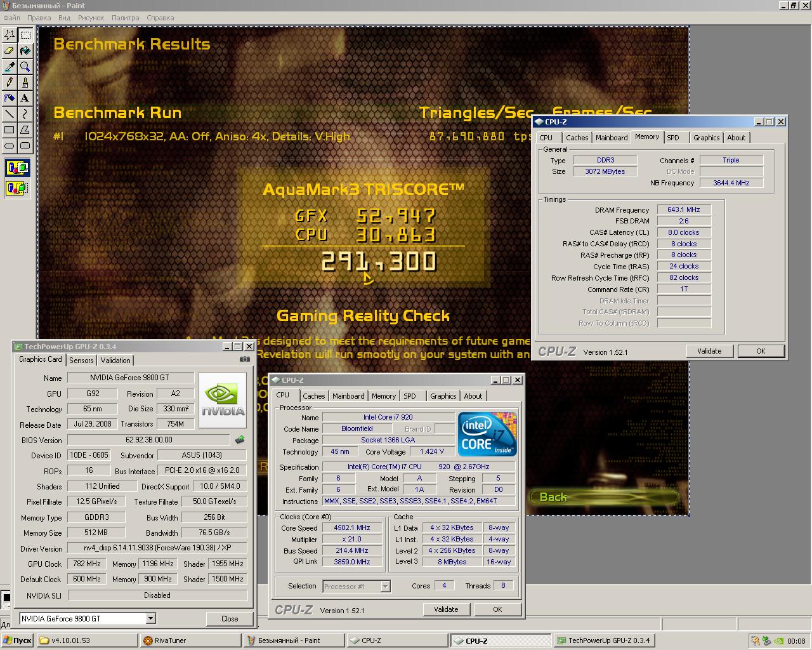812x650 pixels.
Task: Choose the Ellipse shape tool
Action: pyautogui.click(x=10, y=146)
